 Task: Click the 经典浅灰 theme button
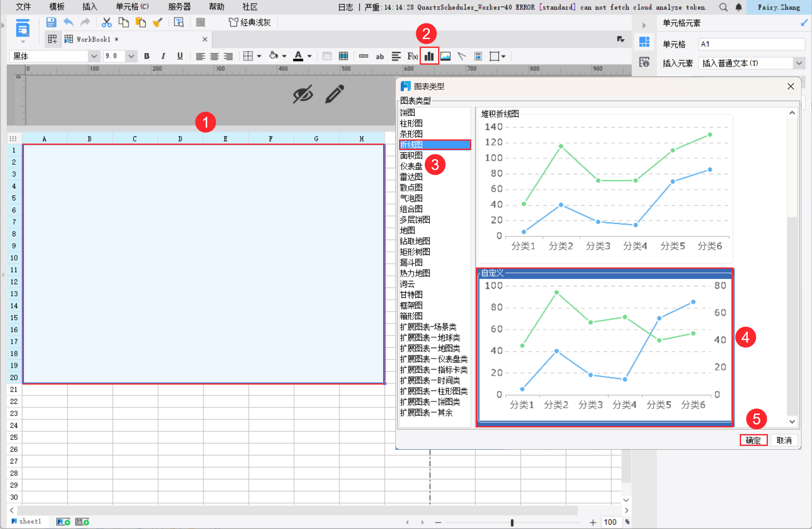coord(250,22)
